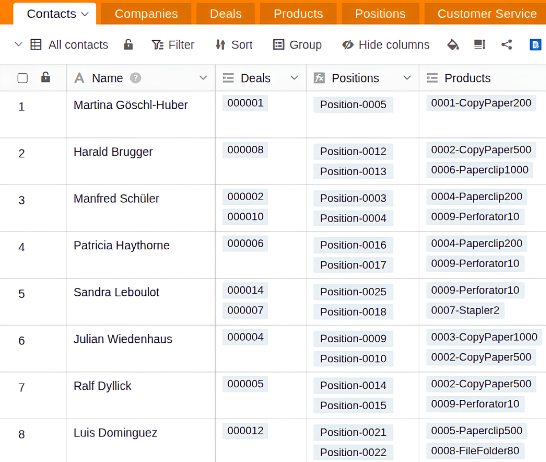Open the Deals column dropdown arrow
This screenshot has height=462, width=546.
pyautogui.click(x=294, y=78)
